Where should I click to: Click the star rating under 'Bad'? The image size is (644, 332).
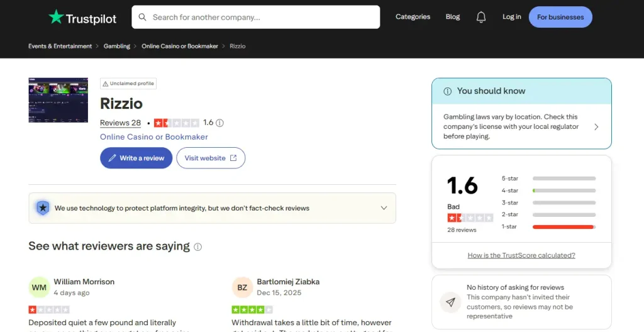coord(470,218)
